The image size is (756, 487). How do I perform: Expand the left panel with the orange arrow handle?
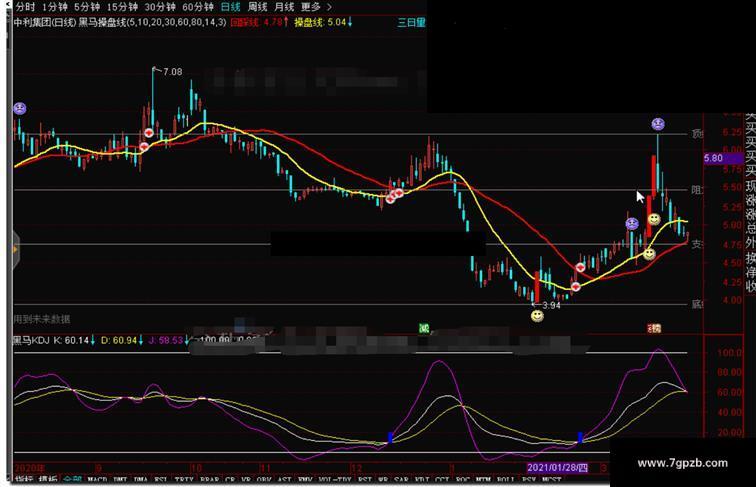click(x=15, y=249)
